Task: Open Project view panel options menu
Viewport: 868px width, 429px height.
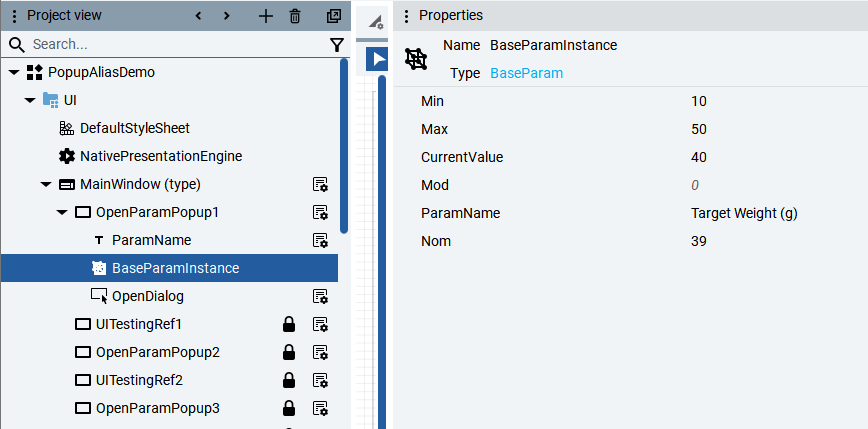Action: click(x=15, y=15)
